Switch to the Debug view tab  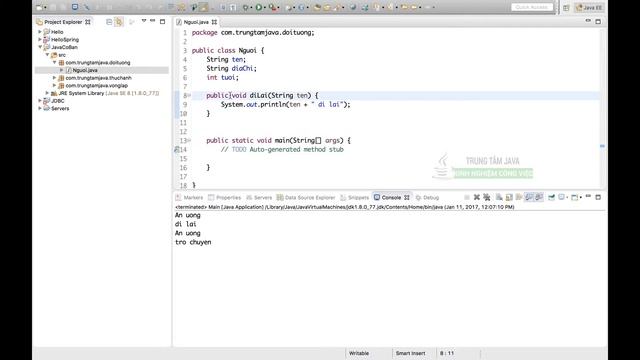(427, 198)
